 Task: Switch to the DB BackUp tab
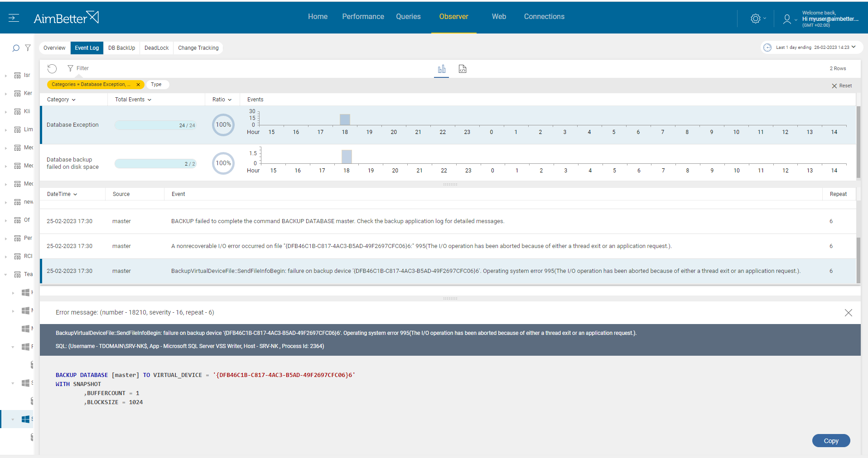point(121,48)
